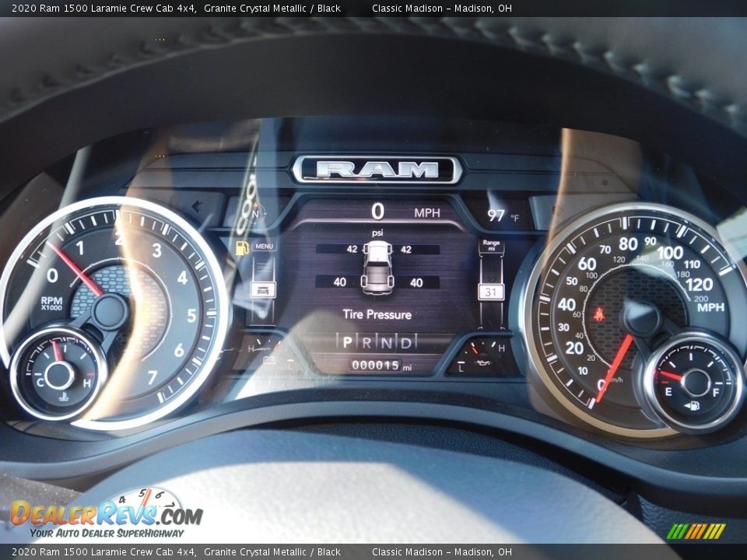Click the RAM logo badge
The width and height of the screenshot is (747, 560).
[377, 170]
